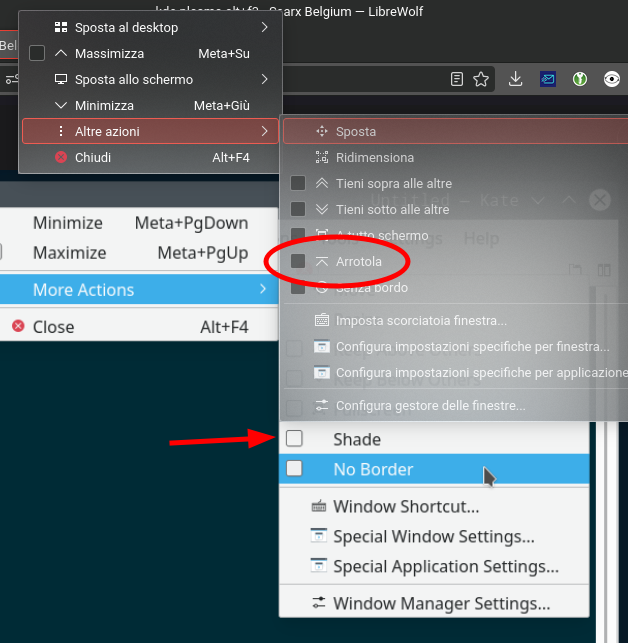Open Special Application Settings...
The image size is (628, 643).
click(434, 566)
